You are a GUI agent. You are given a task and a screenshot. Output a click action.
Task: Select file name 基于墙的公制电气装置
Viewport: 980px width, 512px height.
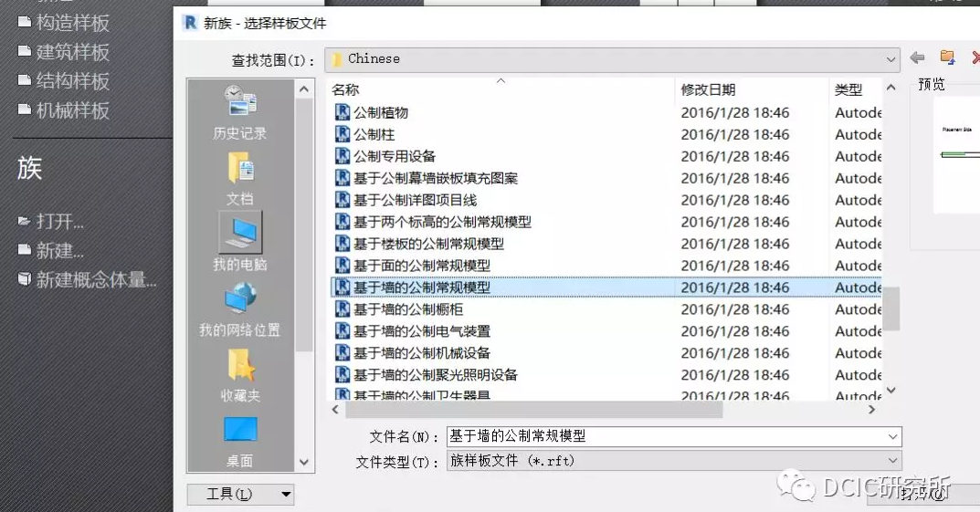tap(422, 331)
